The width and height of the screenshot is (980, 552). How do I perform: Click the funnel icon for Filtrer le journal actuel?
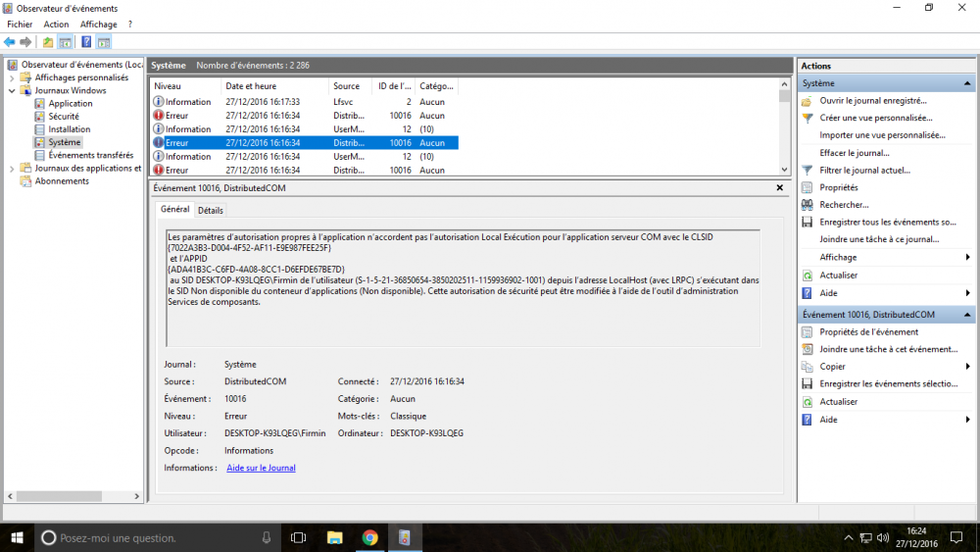click(808, 170)
